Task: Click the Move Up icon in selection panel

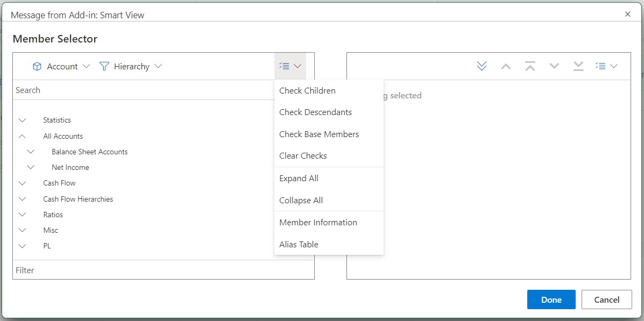Action: point(505,66)
